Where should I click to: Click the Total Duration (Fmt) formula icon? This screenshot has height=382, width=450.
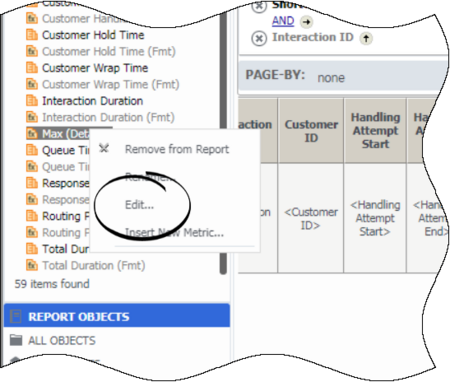point(32,265)
